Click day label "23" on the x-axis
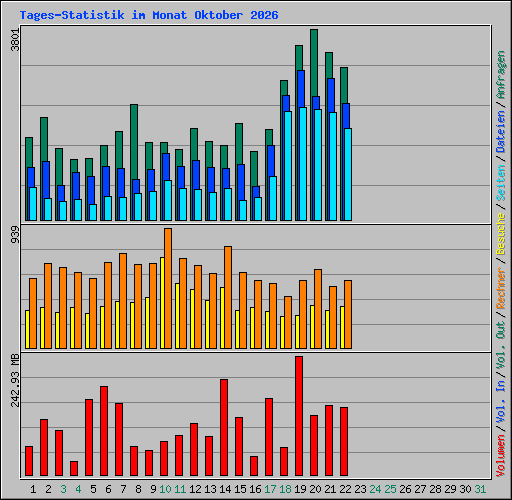The image size is (512, 500). point(360,489)
